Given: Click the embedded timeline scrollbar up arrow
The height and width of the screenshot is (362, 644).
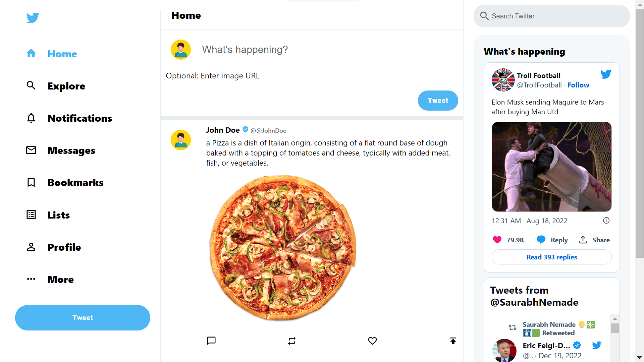Looking at the screenshot, I should [615, 319].
